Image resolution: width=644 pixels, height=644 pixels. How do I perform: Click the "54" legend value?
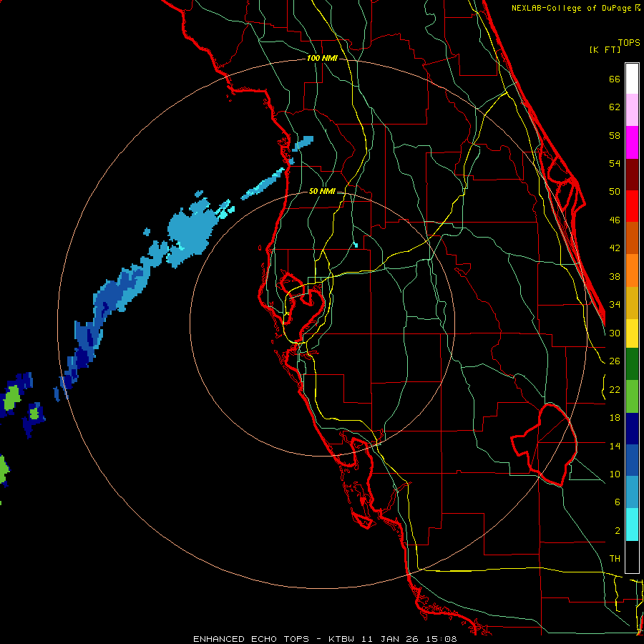click(615, 163)
